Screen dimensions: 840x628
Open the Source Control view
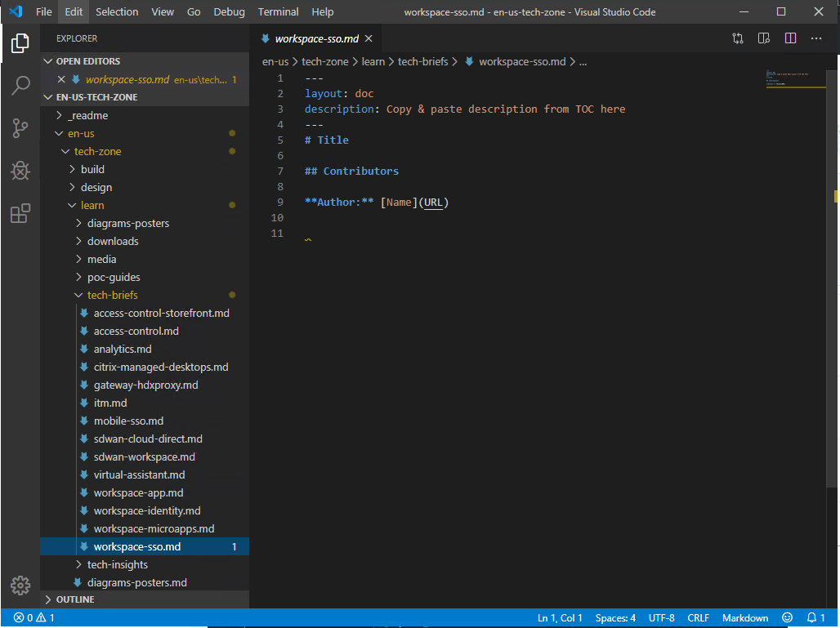[x=20, y=128]
